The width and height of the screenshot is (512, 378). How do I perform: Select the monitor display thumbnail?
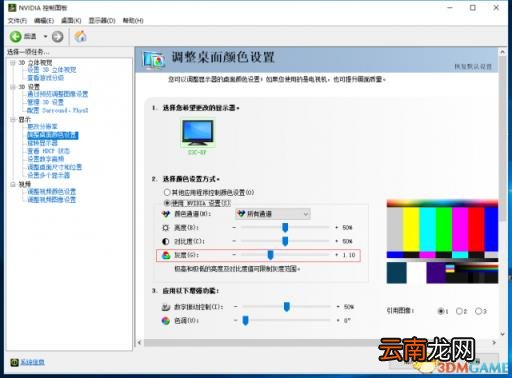click(198, 133)
